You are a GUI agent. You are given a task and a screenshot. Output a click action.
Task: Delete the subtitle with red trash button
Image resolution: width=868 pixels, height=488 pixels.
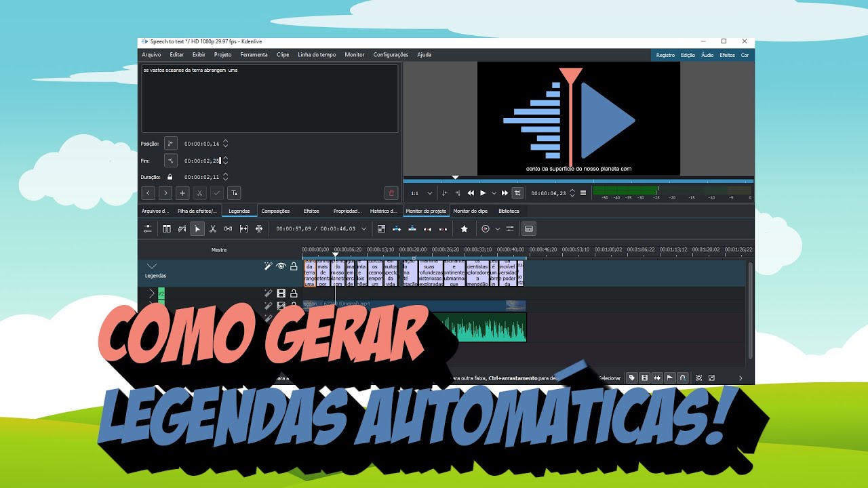pos(391,193)
